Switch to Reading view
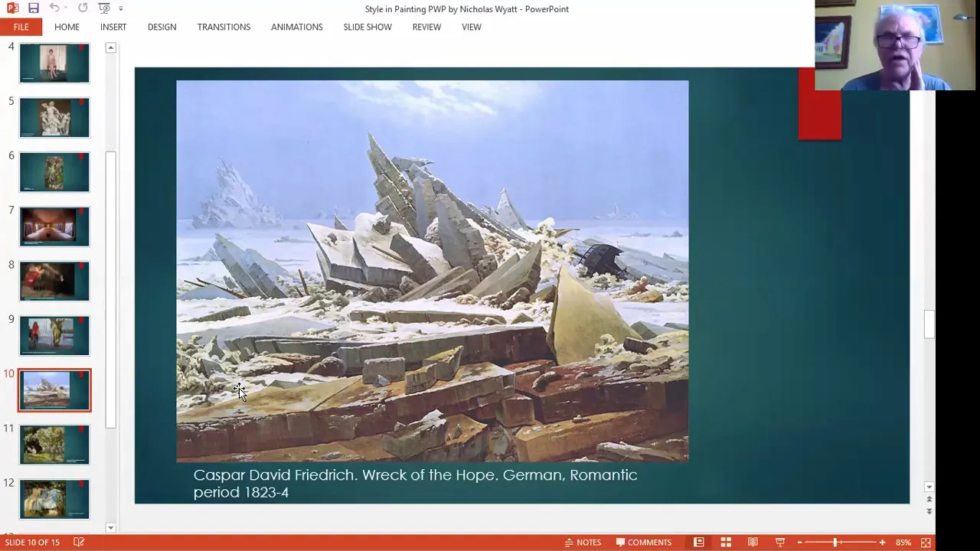 (x=753, y=542)
